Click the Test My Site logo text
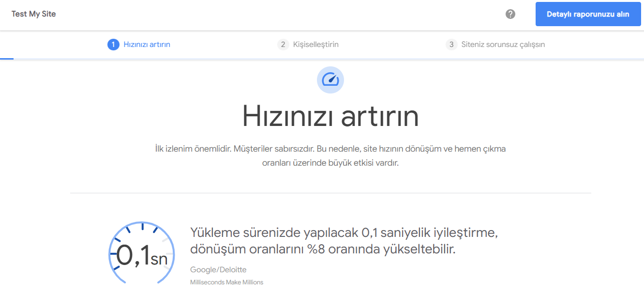 pyautogui.click(x=33, y=14)
